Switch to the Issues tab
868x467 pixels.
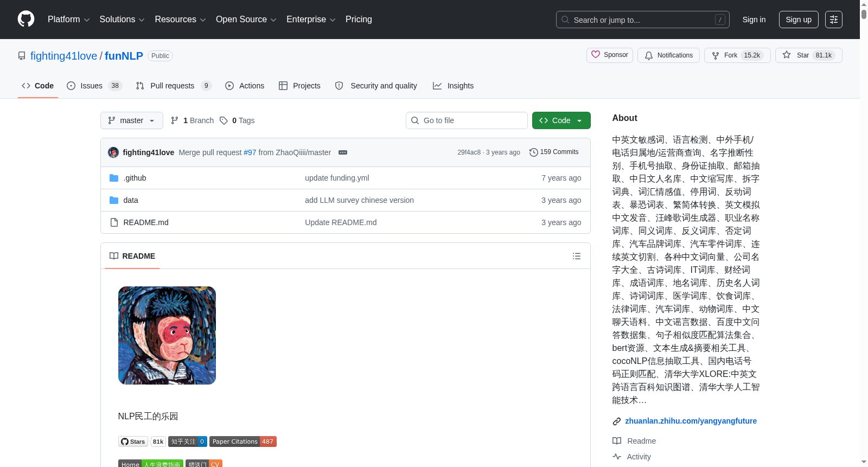click(x=94, y=86)
